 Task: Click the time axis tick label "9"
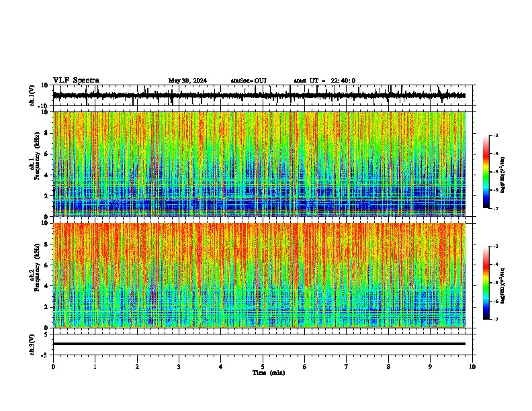coord(430,367)
